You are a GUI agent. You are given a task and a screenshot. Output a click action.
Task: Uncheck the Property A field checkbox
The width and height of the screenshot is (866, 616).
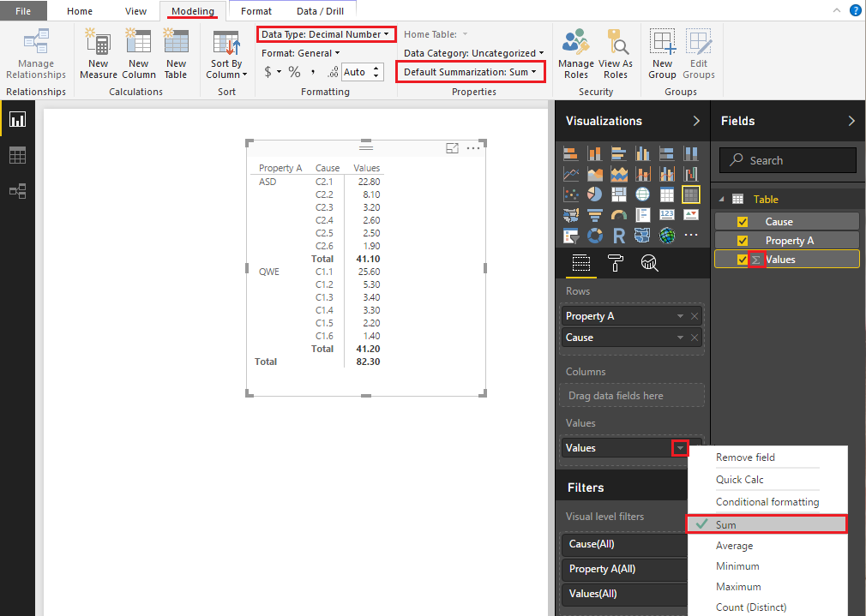click(743, 241)
